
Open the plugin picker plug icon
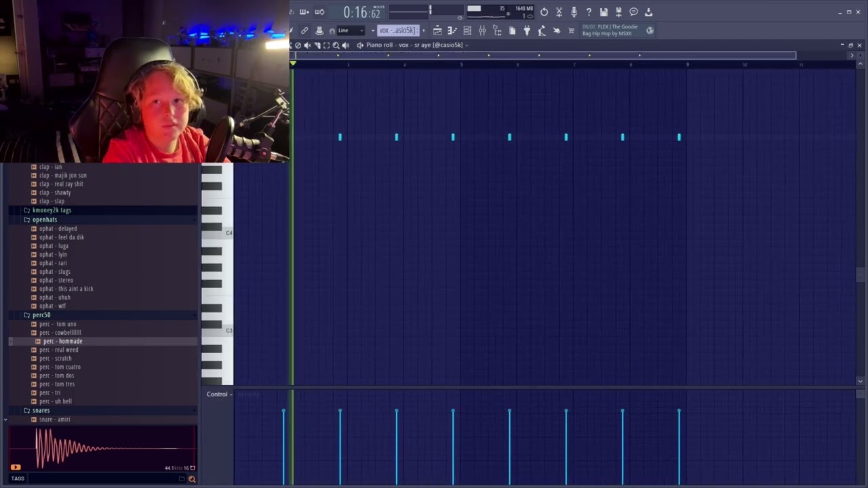[x=527, y=30]
